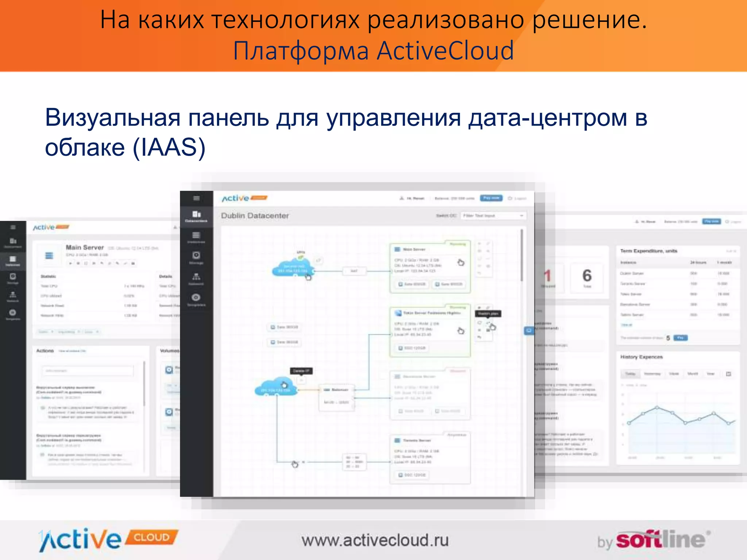
Task: Select Year tab in History Expences
Action: coord(711,374)
